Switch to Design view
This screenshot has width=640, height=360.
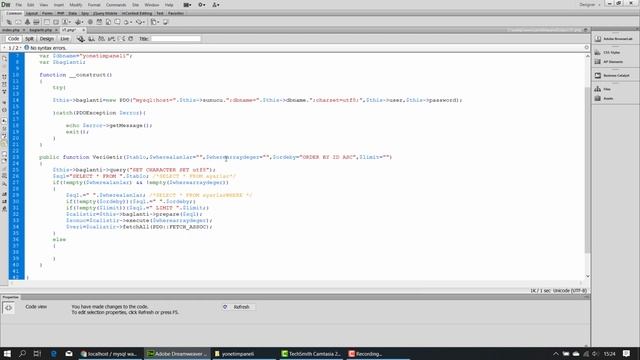tap(47, 39)
